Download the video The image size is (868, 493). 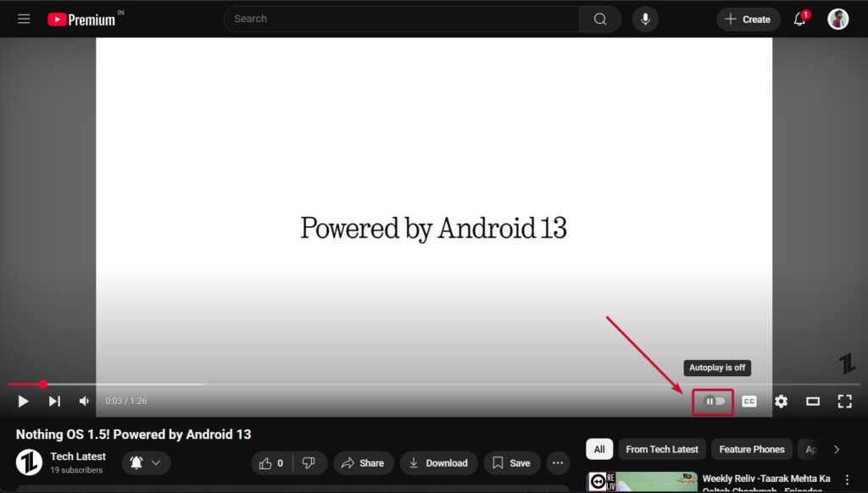click(439, 463)
